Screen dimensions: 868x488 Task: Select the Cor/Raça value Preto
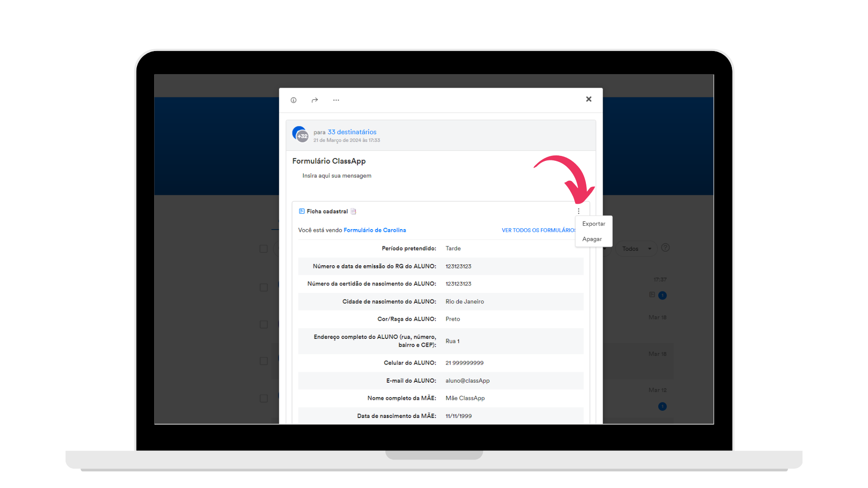pyautogui.click(x=453, y=319)
